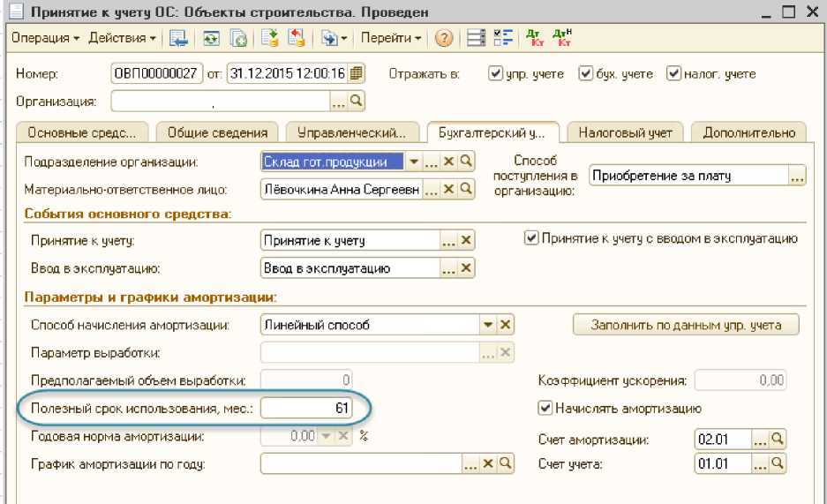Open Материально-ответственное лицо magnifier icon

(466, 189)
